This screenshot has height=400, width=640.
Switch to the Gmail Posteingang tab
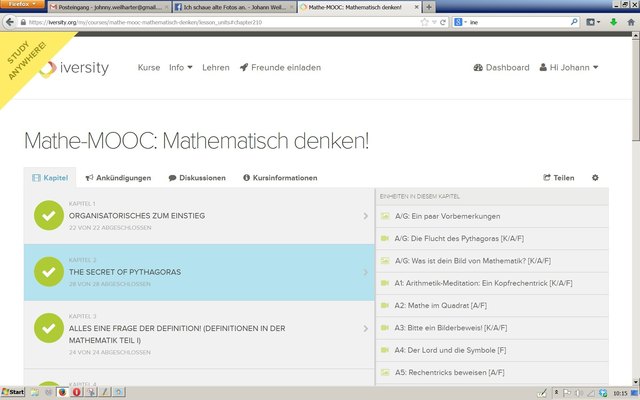pyautogui.click(x=109, y=7)
